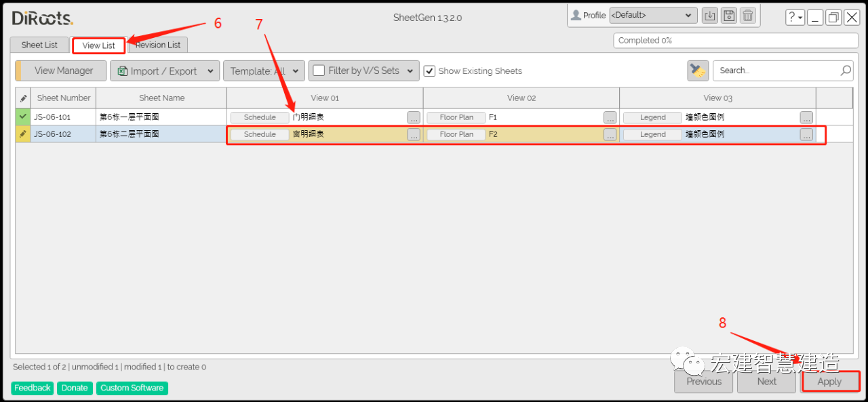Click the Floor Plan type button beside F2
868x402 pixels.
[456, 134]
